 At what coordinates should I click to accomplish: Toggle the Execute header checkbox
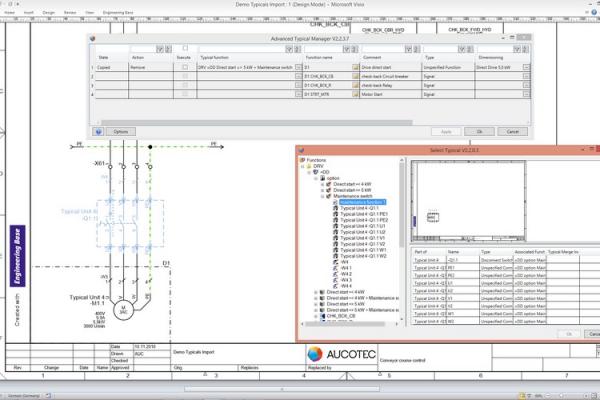coord(185,48)
